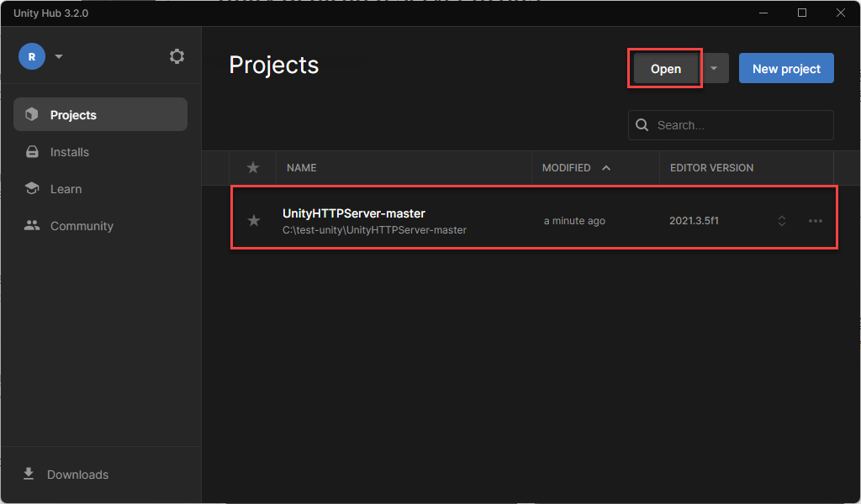Click the editor version 2021.3.5f1

pyautogui.click(x=694, y=220)
